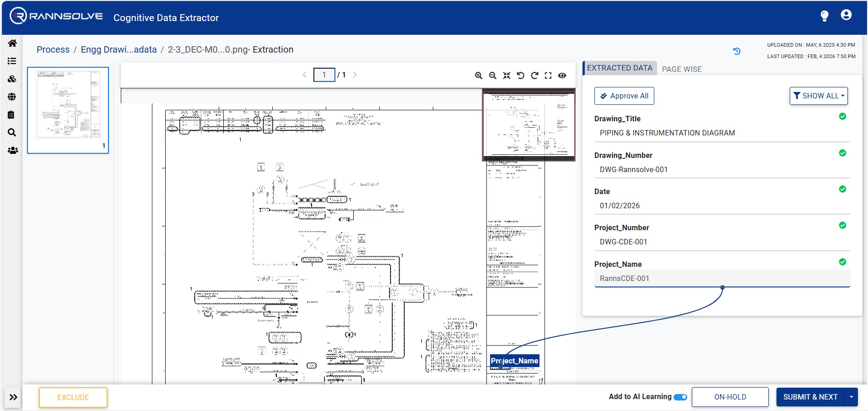Viewport: 868px width, 411px height.
Task: Switch to the PAGE WISE tab
Action: click(x=682, y=69)
